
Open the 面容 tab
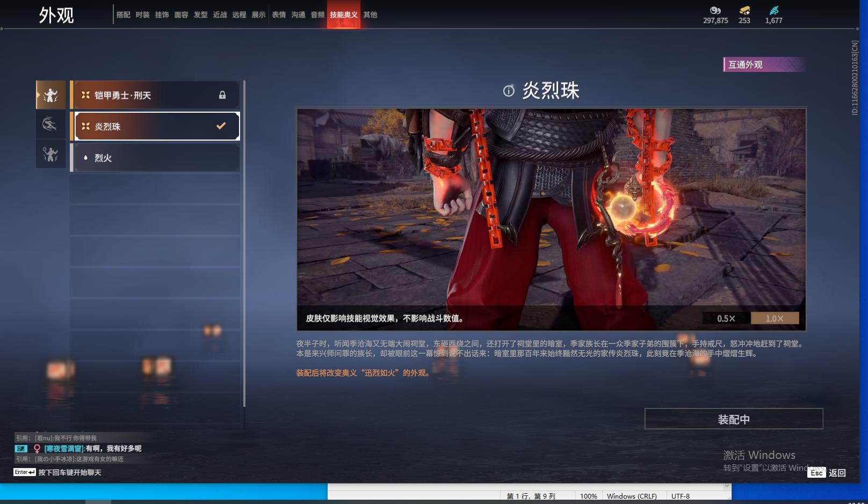(x=181, y=14)
